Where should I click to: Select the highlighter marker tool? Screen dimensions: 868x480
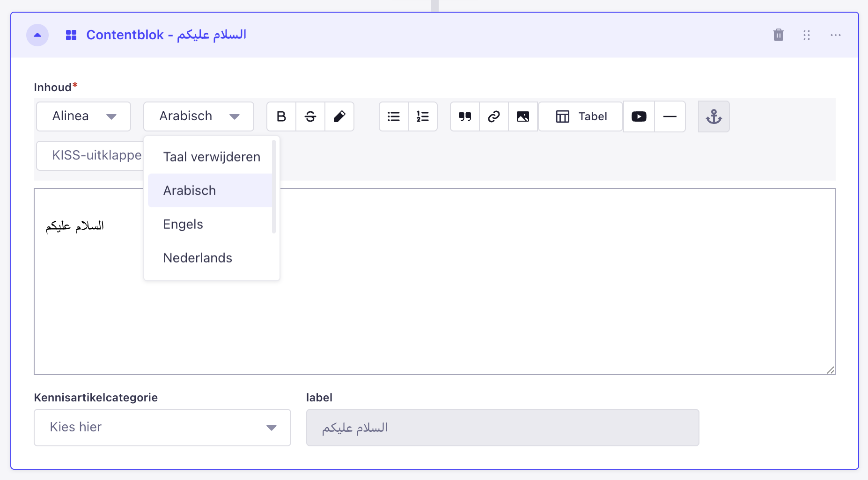tap(339, 116)
